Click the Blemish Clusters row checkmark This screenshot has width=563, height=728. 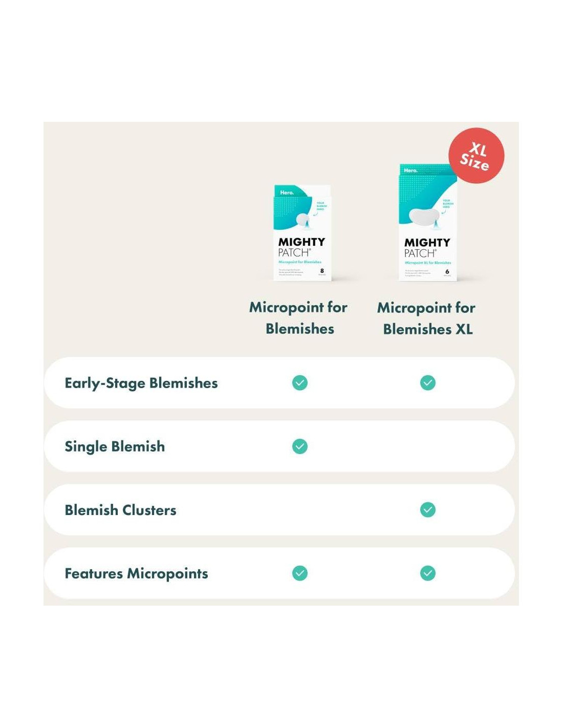coord(428,510)
